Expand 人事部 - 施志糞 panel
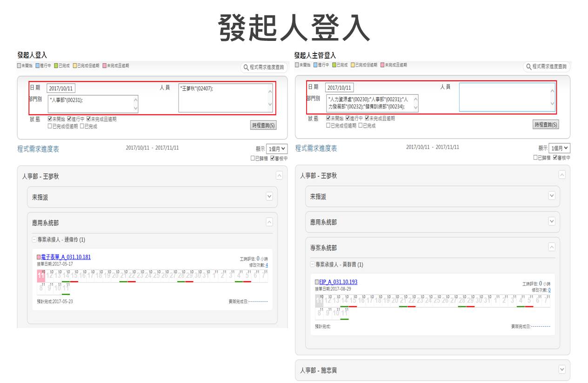This screenshot has width=588, height=383. pyautogui.click(x=562, y=369)
